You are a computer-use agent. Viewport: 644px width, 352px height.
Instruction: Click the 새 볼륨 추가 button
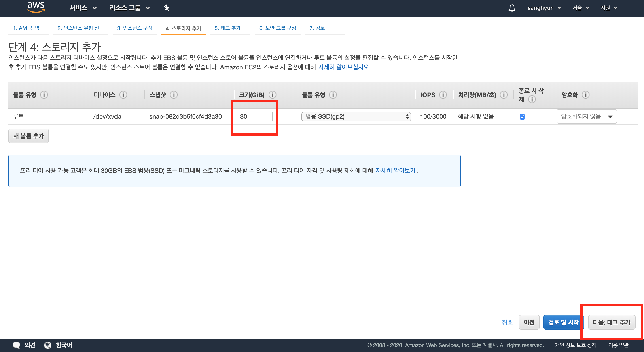click(28, 136)
